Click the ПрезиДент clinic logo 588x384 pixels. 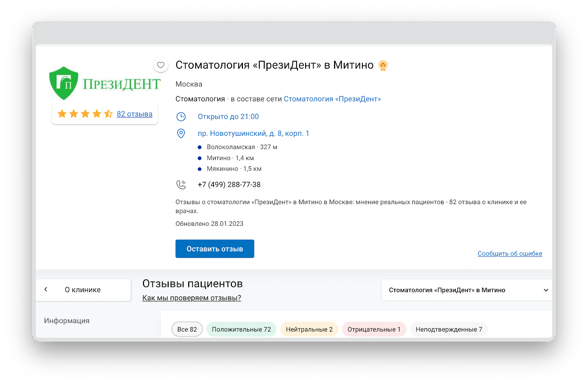coord(105,83)
